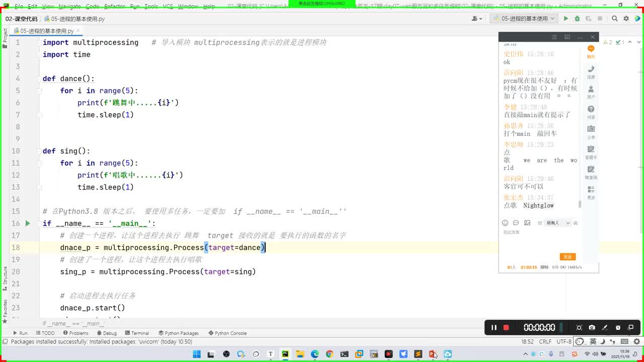Click the chat history scrollbar
This screenshot has width=644, height=362.
click(x=579, y=204)
